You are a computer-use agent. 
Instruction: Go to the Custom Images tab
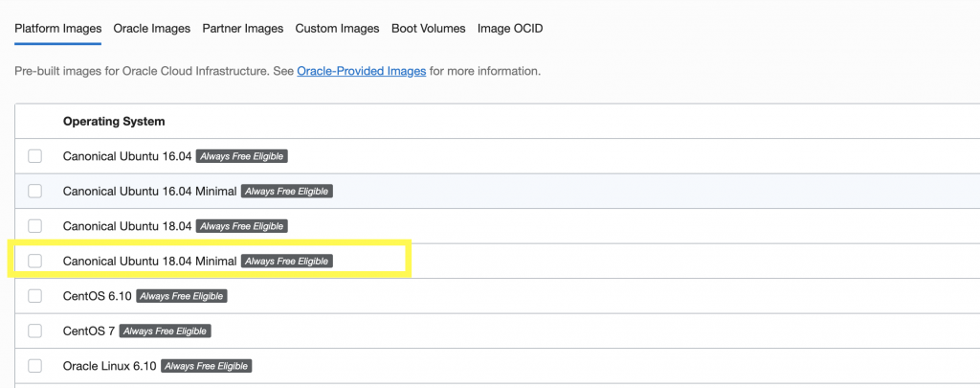337,29
